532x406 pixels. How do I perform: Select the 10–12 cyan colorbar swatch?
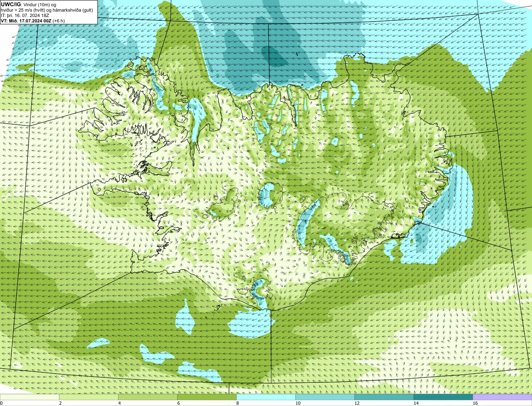(325, 397)
